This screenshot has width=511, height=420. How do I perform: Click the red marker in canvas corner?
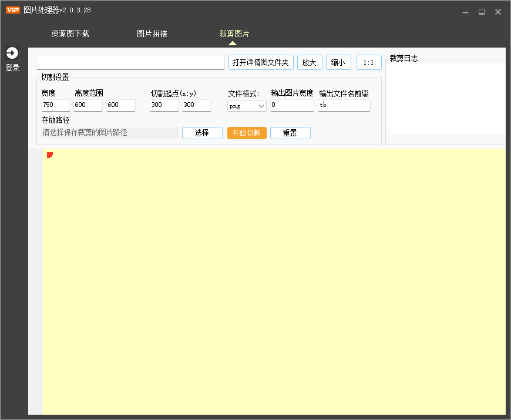[x=50, y=154]
